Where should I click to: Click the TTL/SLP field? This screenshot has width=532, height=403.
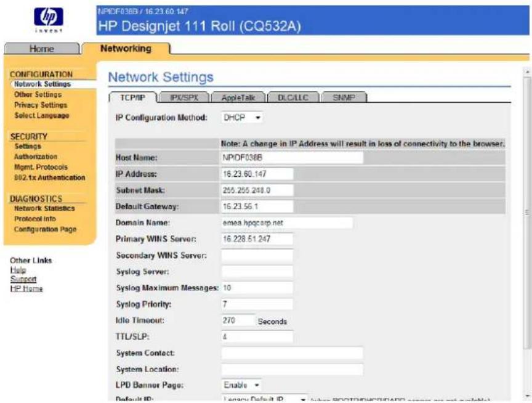pyautogui.click(x=257, y=337)
